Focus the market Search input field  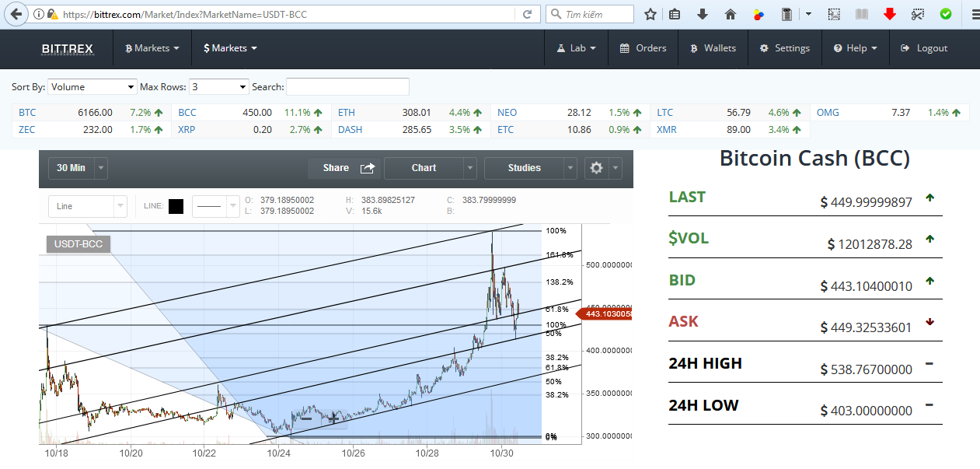pyautogui.click(x=347, y=86)
